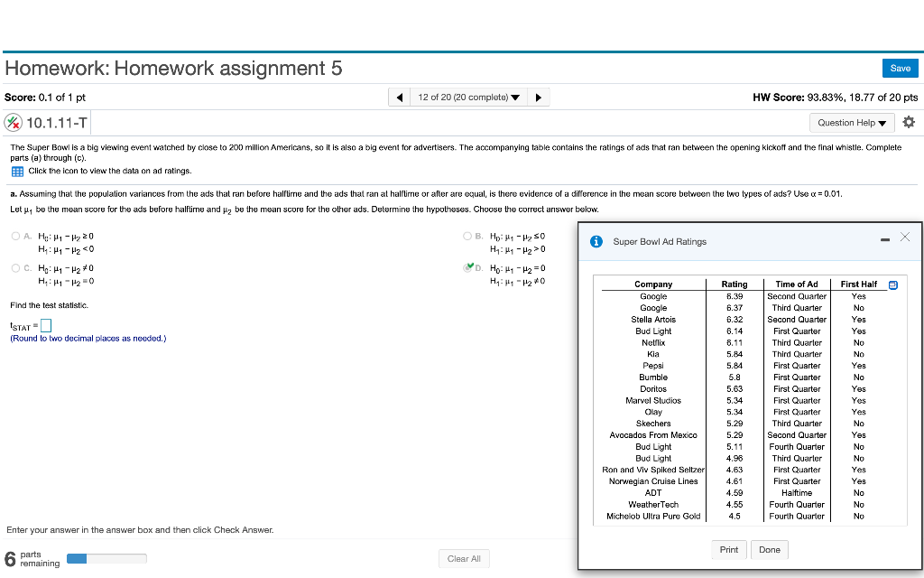924x578 pixels.
Task: Select the Marvel Studios cell
Action: pyautogui.click(x=653, y=400)
